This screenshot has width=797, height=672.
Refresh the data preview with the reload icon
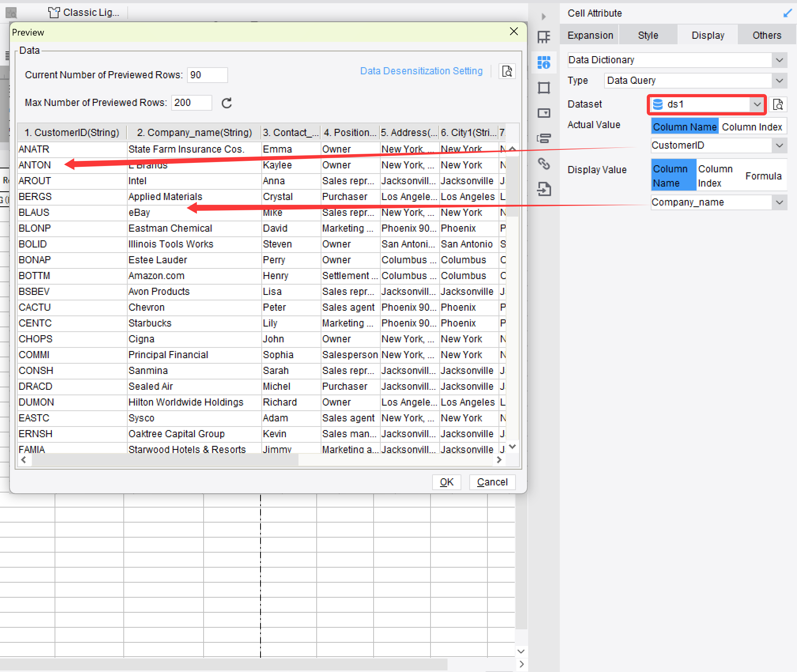point(227,103)
